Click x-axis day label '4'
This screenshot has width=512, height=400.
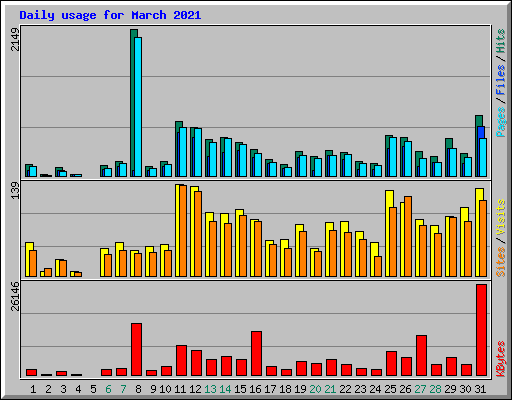(78, 389)
